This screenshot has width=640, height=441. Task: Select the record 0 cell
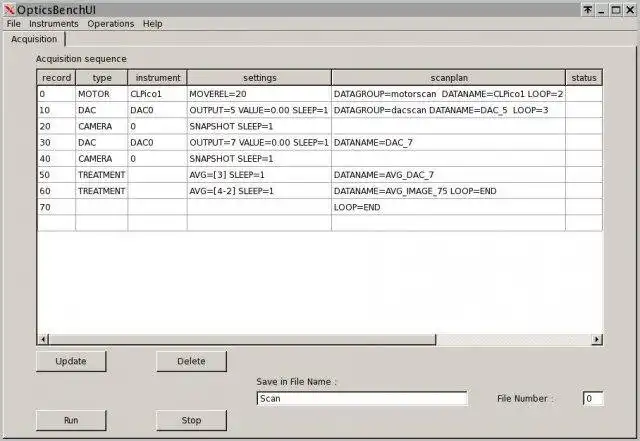[x=56, y=94]
